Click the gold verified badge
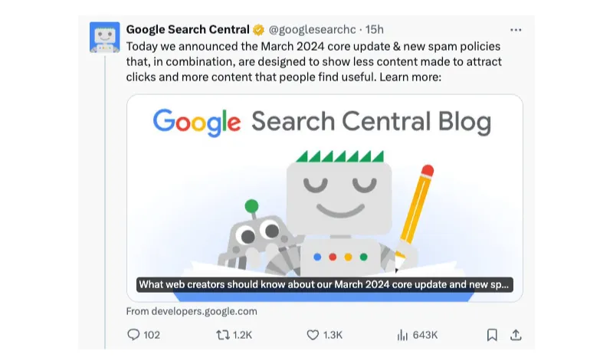The height and width of the screenshot is (364, 613). [259, 30]
